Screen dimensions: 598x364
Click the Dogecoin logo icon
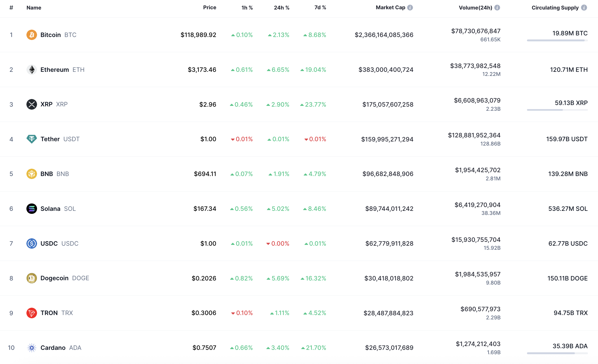click(x=32, y=278)
